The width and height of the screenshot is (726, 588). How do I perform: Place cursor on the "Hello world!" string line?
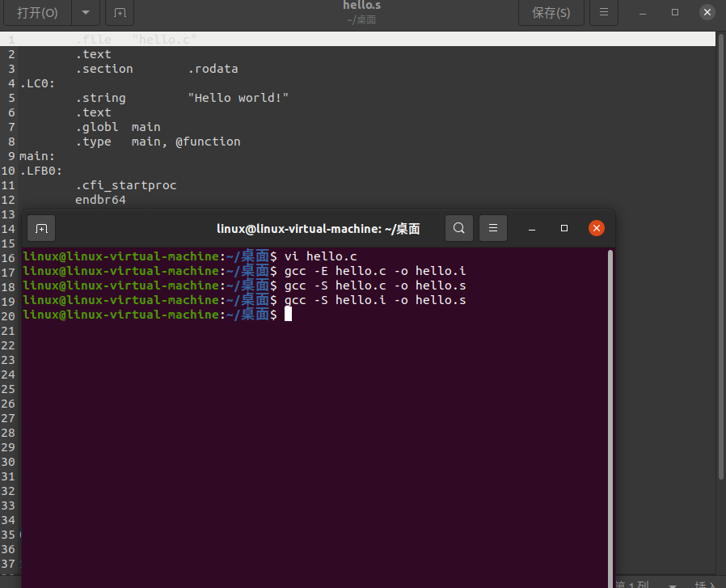[238, 97]
